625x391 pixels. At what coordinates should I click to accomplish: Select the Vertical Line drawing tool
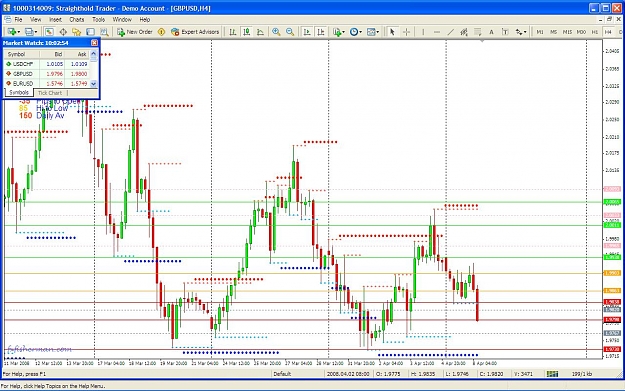click(x=423, y=32)
